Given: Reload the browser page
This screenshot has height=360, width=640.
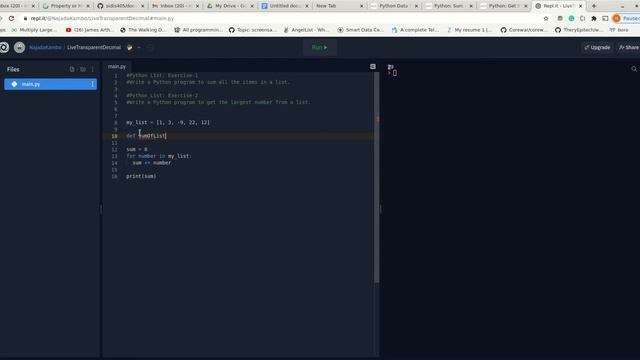Looking at the screenshot, I should click(11, 18).
